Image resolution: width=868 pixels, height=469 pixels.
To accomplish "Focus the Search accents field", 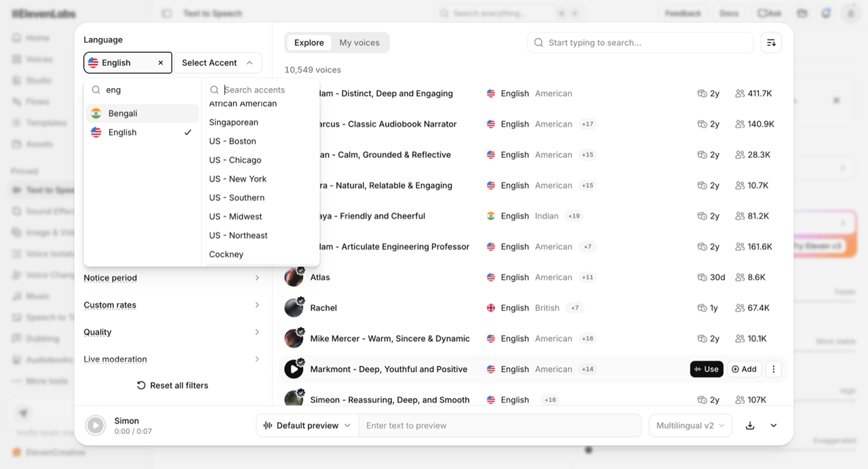I will click(262, 89).
